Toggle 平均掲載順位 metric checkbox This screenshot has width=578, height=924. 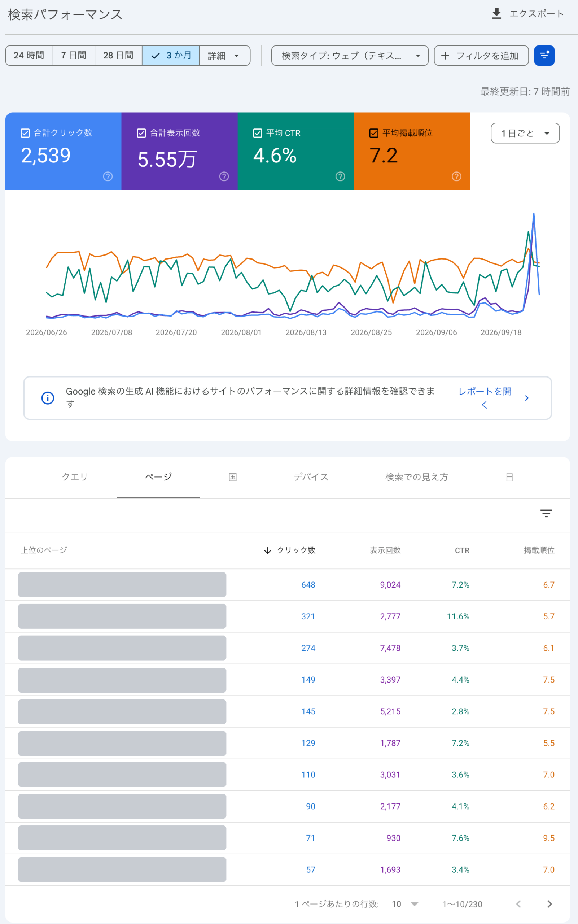click(x=374, y=133)
